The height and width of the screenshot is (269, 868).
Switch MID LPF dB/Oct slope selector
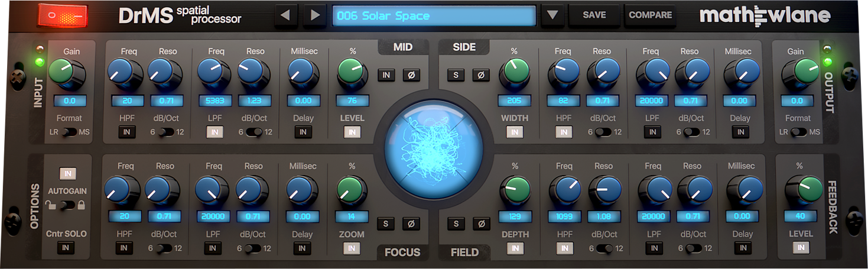click(x=253, y=132)
